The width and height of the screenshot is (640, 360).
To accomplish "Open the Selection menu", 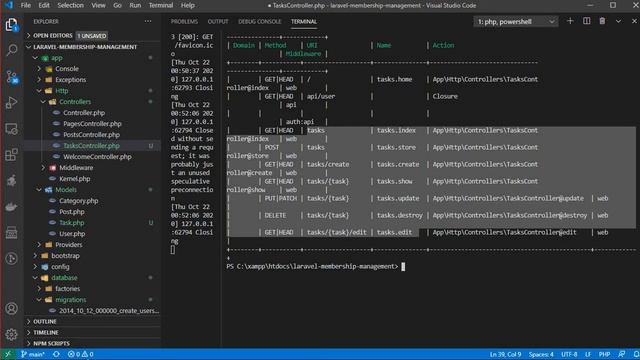I will 70,5.
